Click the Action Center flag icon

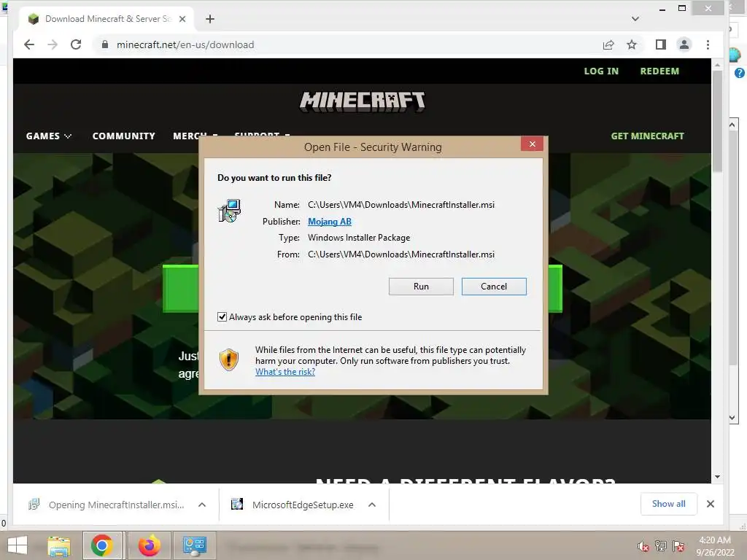click(x=678, y=546)
